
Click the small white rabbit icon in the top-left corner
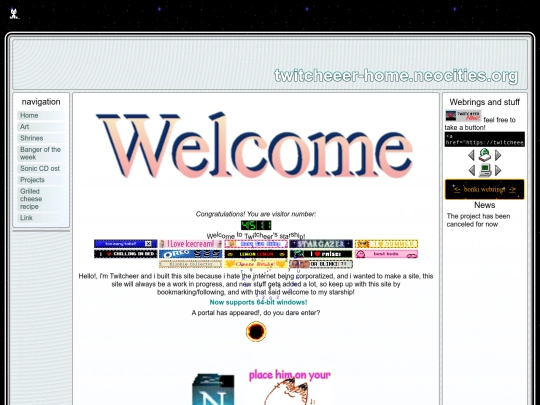point(14,13)
